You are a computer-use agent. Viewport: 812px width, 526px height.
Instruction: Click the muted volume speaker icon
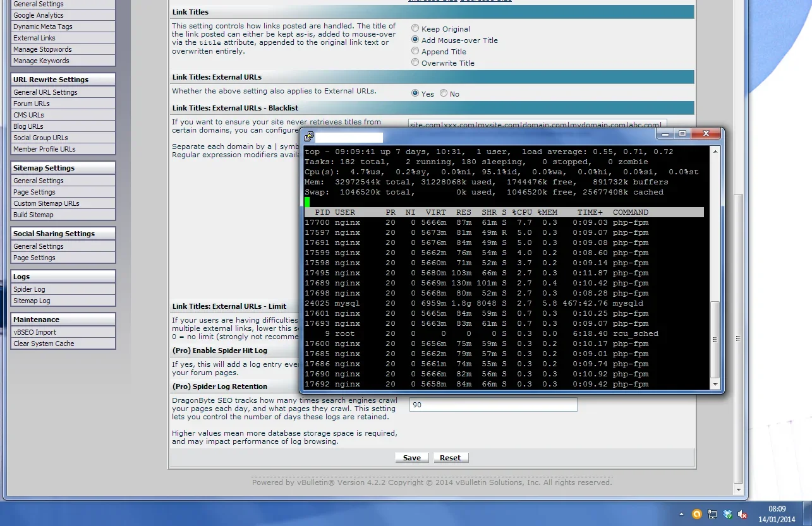(742, 514)
